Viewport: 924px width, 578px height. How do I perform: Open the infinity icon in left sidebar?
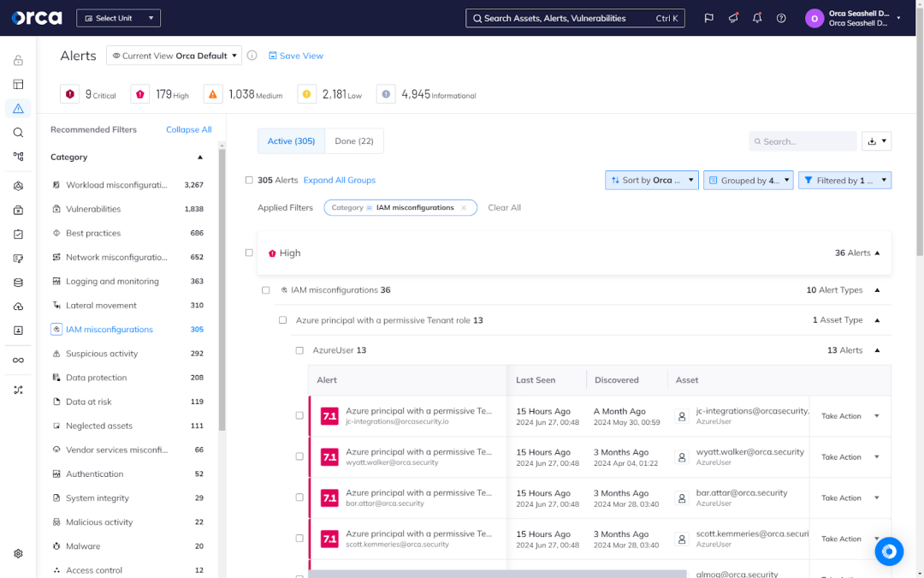click(18, 361)
